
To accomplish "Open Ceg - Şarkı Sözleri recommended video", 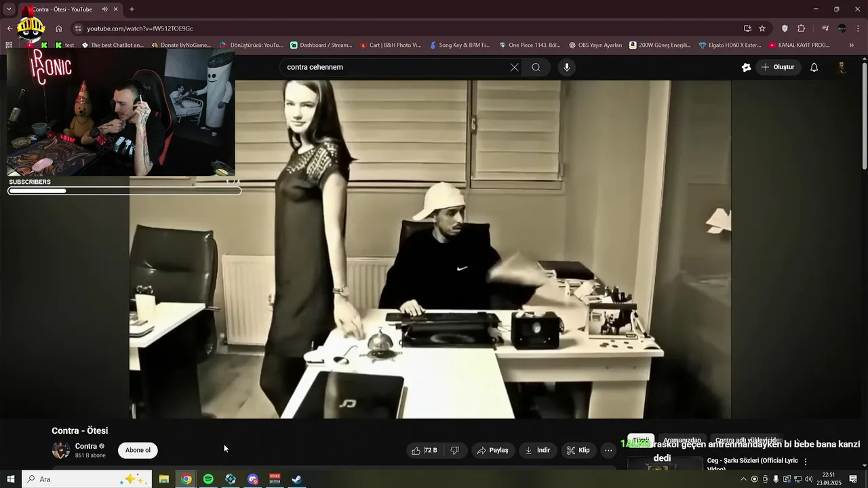I will (752, 464).
